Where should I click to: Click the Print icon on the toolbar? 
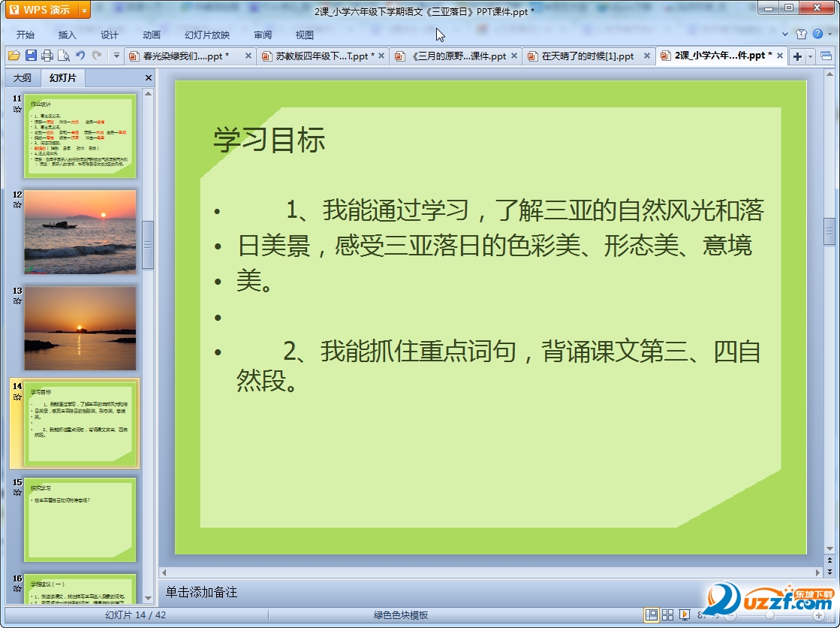point(47,56)
